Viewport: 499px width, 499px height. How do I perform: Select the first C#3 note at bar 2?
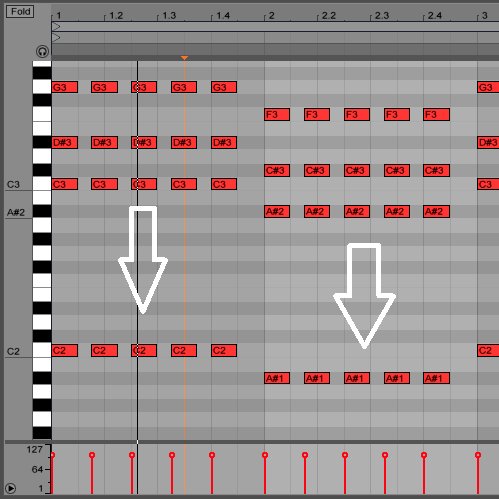point(277,171)
